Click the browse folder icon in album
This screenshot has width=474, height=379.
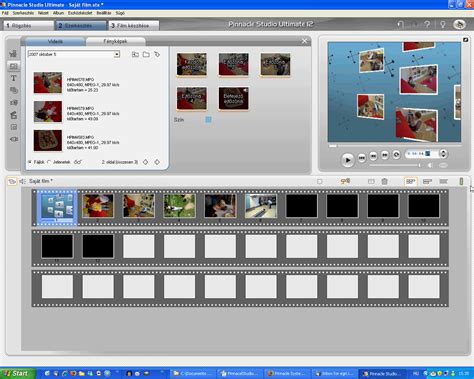146,54
